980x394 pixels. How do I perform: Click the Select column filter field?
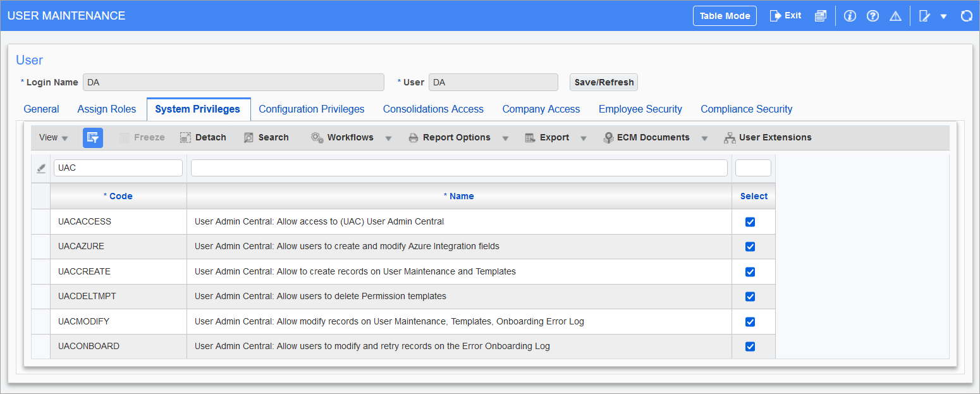point(753,168)
